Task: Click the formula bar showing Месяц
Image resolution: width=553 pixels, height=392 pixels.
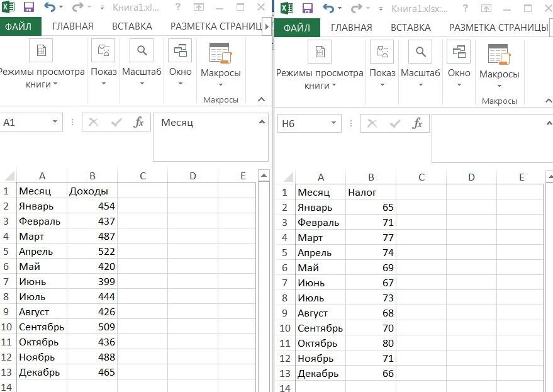Action: 210,134
